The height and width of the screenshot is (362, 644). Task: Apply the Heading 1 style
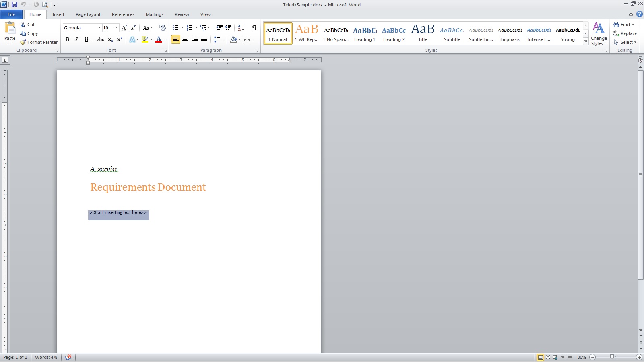(x=365, y=33)
